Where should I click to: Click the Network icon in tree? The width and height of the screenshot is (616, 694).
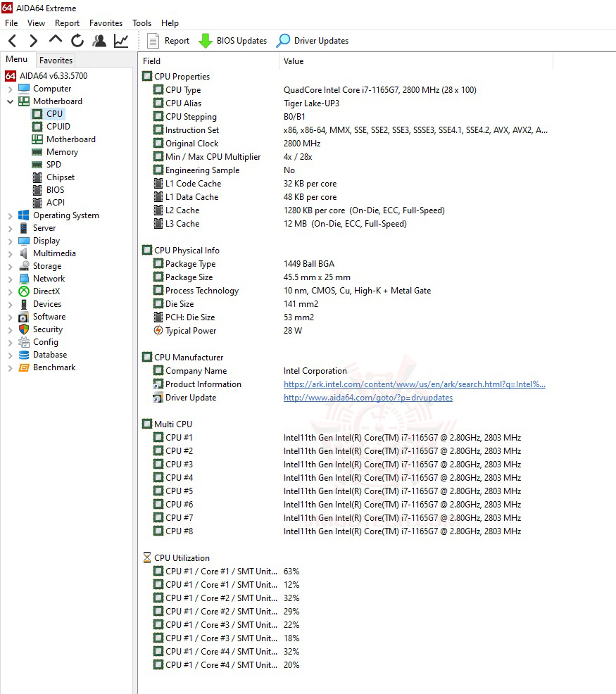(24, 279)
